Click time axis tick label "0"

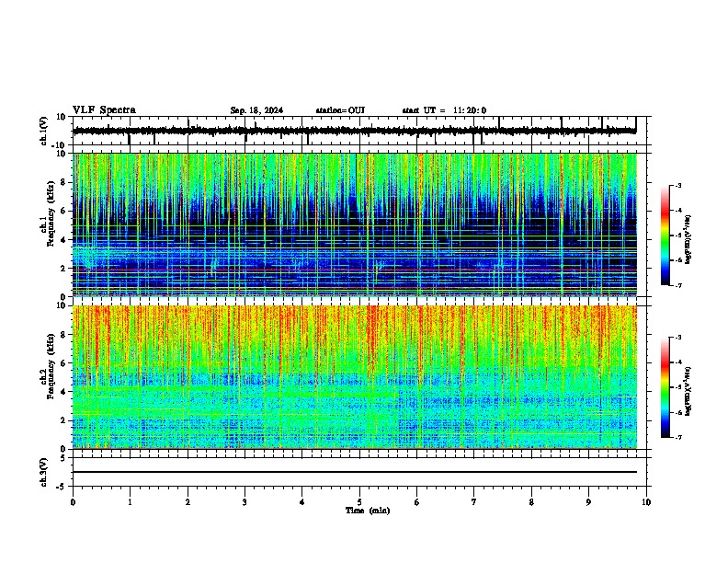(x=73, y=502)
